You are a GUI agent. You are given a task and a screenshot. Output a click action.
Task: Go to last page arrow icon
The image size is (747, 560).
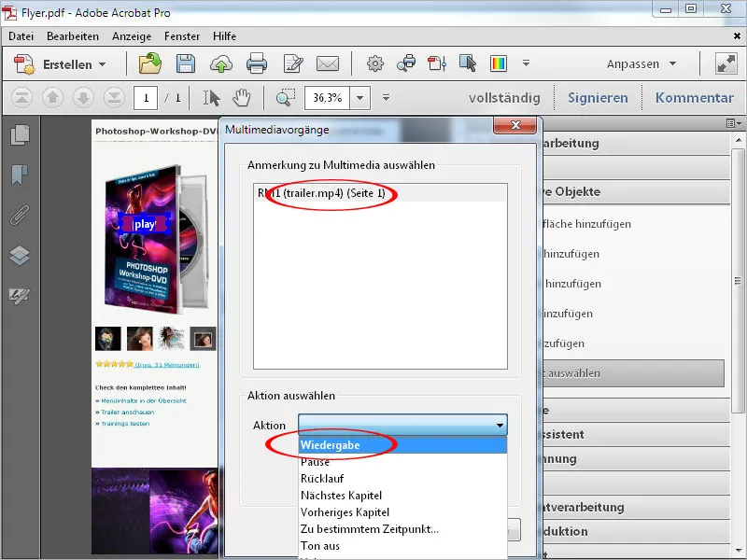coord(114,98)
